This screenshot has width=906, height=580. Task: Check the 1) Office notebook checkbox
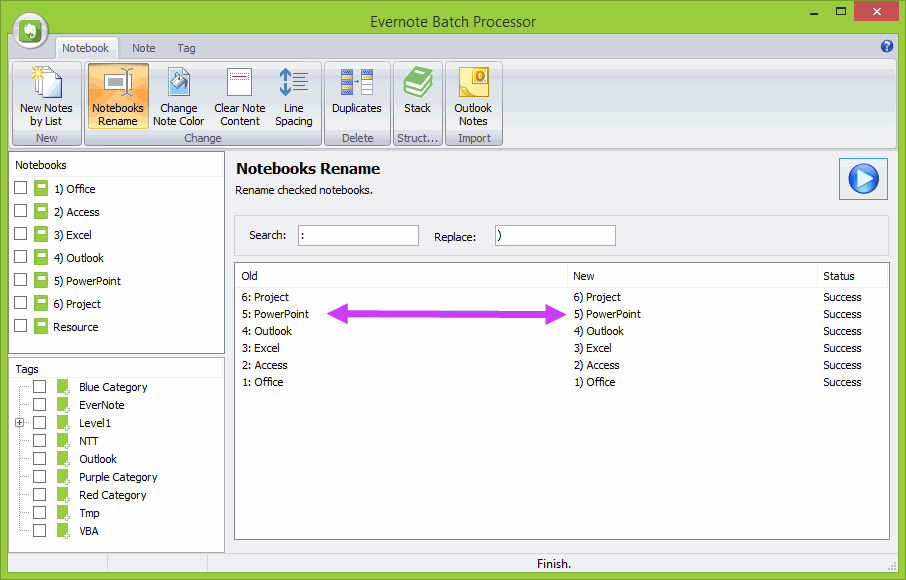pos(21,188)
